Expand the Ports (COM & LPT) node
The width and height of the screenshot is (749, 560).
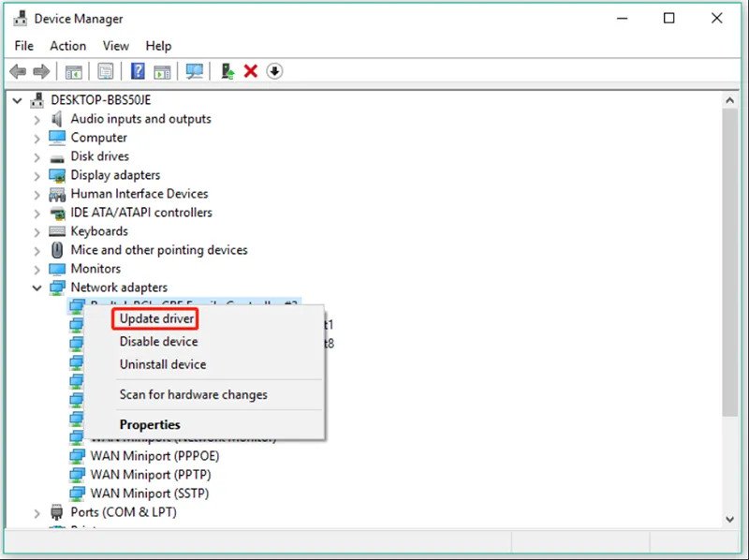37,512
